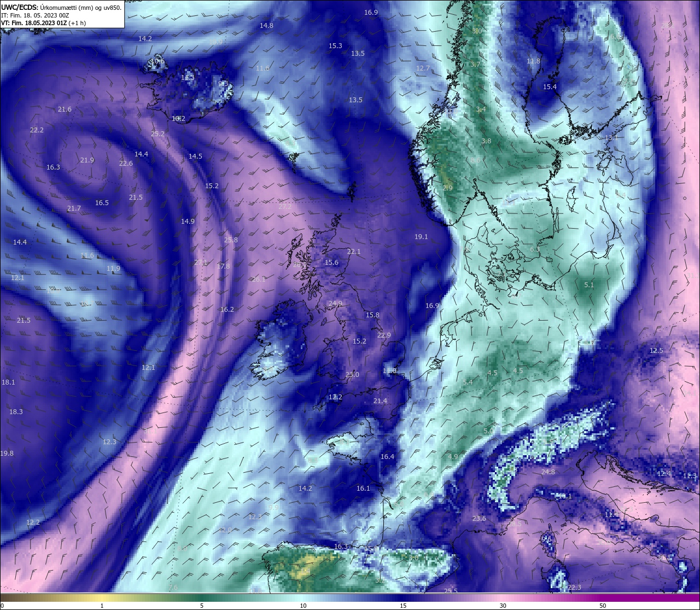Click the 12.5 value at right side

click(656, 351)
